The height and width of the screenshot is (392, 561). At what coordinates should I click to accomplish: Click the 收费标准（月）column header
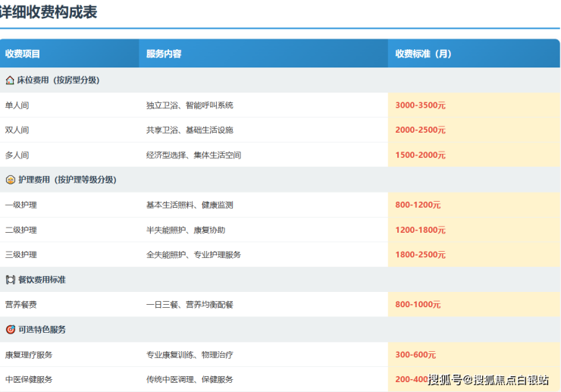pos(423,54)
